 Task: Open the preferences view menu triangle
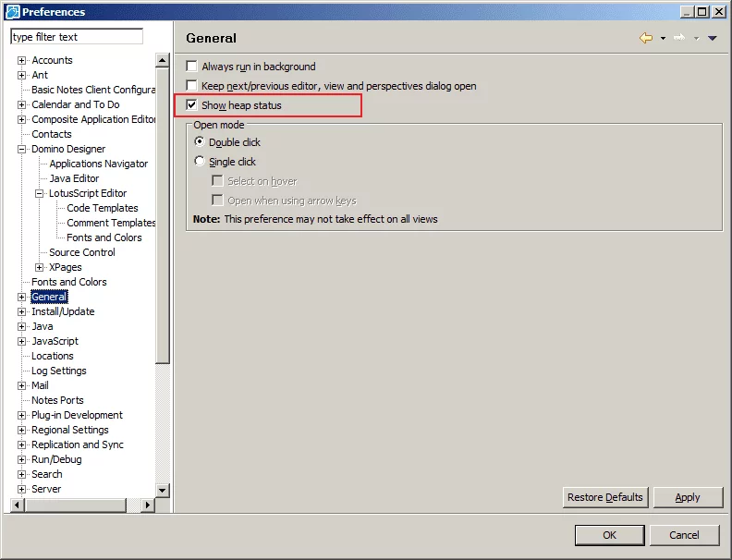pos(712,39)
